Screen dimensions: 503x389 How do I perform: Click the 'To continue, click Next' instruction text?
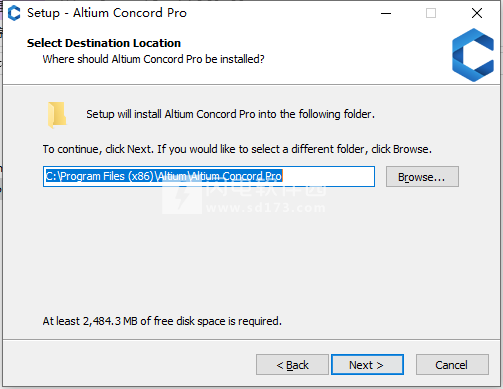coord(237,149)
